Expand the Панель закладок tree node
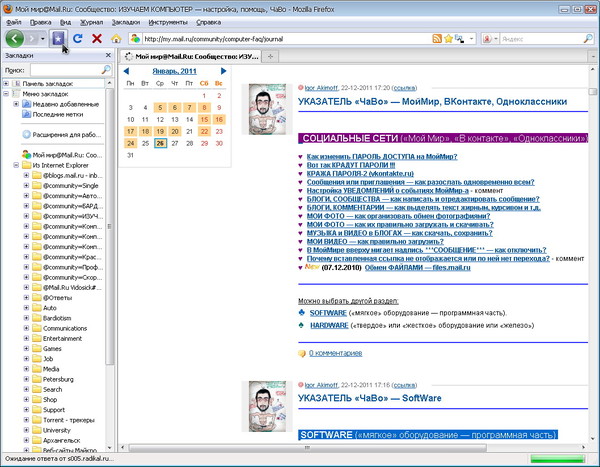 [x=6, y=83]
